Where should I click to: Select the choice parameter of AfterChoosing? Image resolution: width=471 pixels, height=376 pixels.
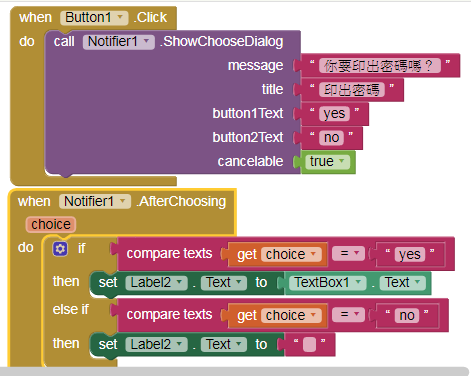coord(51,224)
